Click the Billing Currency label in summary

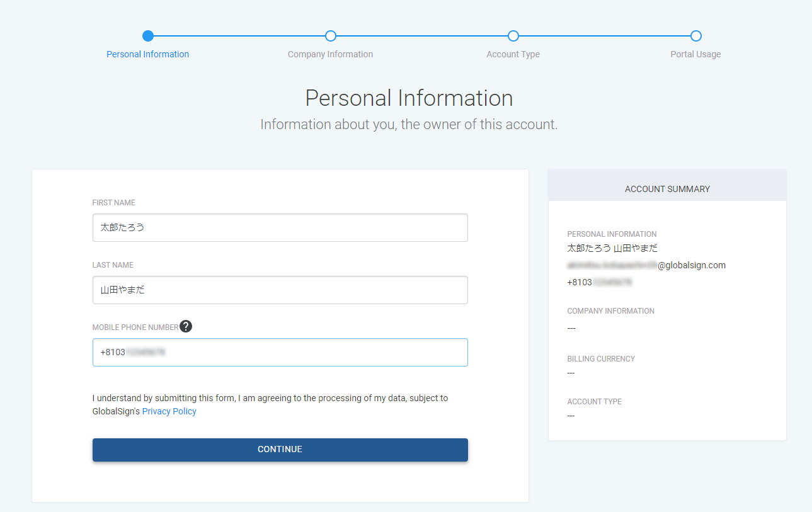coord(601,359)
